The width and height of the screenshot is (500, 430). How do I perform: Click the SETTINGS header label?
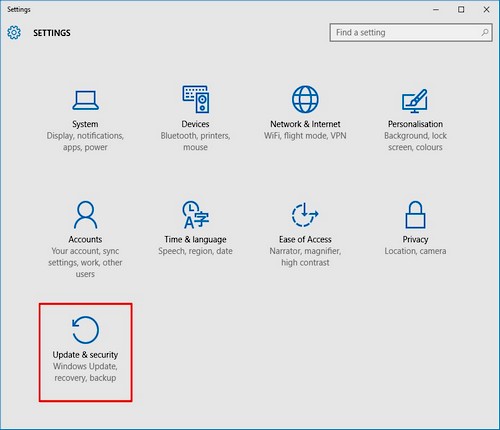[52, 33]
